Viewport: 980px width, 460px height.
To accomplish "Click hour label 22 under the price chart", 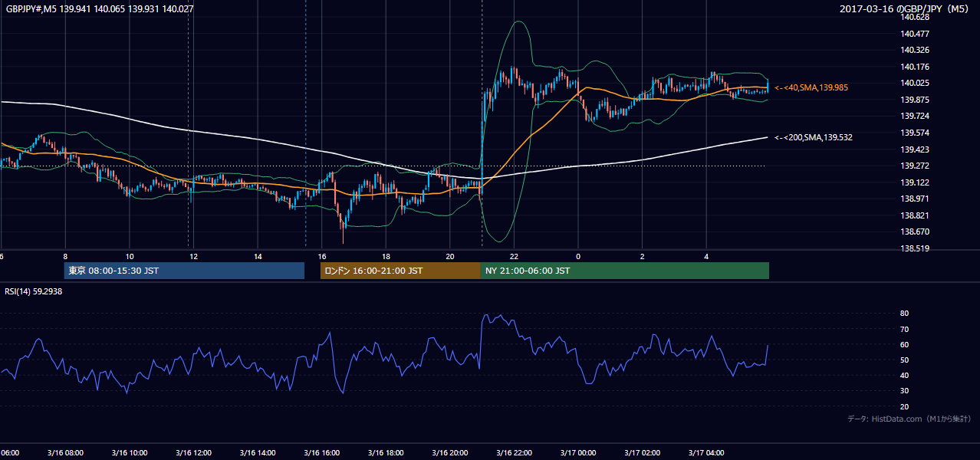I will [x=514, y=256].
